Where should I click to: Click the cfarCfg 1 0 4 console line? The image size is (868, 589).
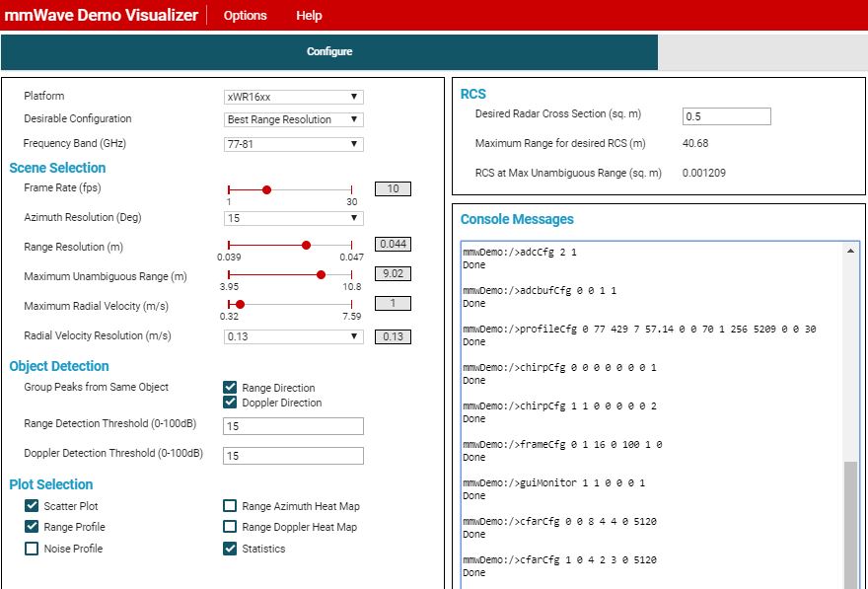[559, 559]
